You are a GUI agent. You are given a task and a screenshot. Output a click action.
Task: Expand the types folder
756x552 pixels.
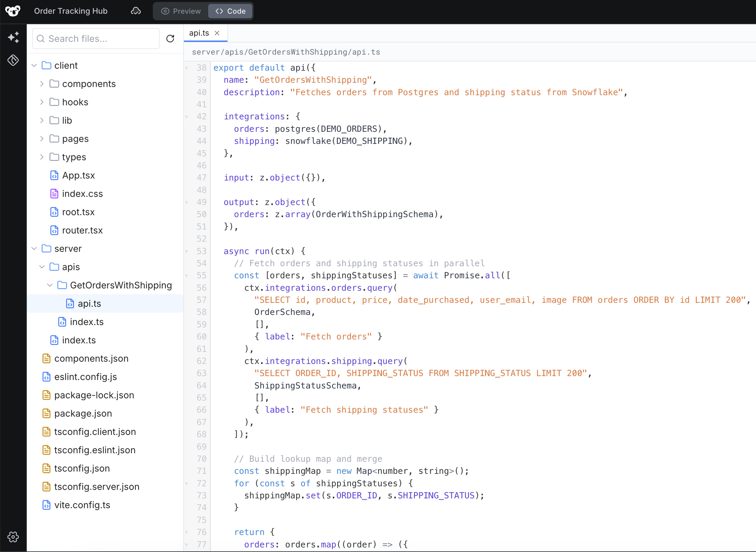pyautogui.click(x=42, y=157)
